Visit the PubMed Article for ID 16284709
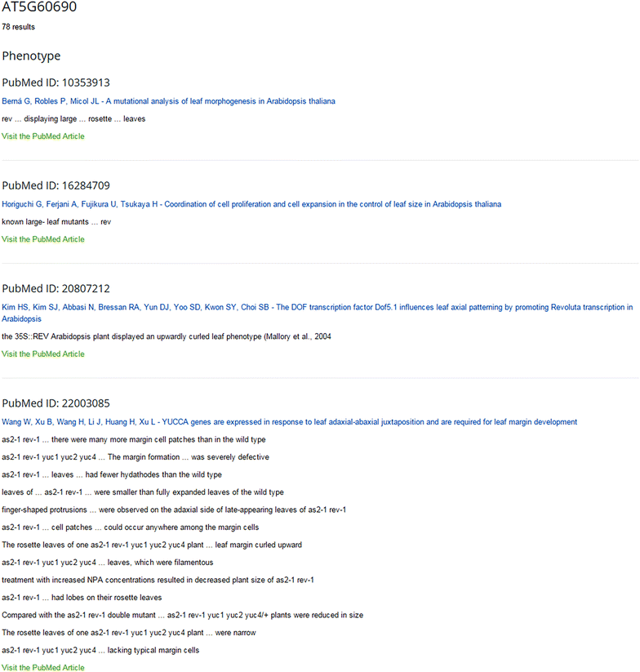 (x=42, y=239)
